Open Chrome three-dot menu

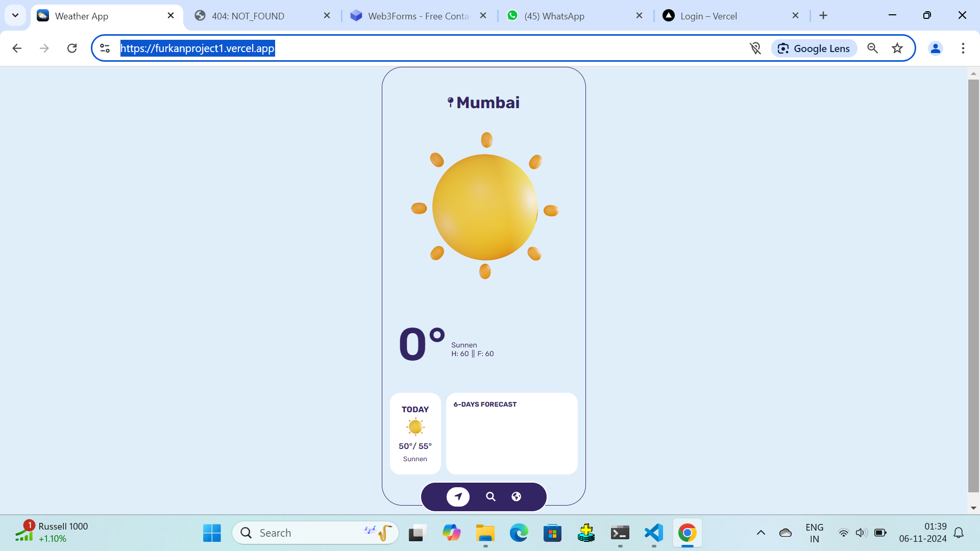[963, 48]
